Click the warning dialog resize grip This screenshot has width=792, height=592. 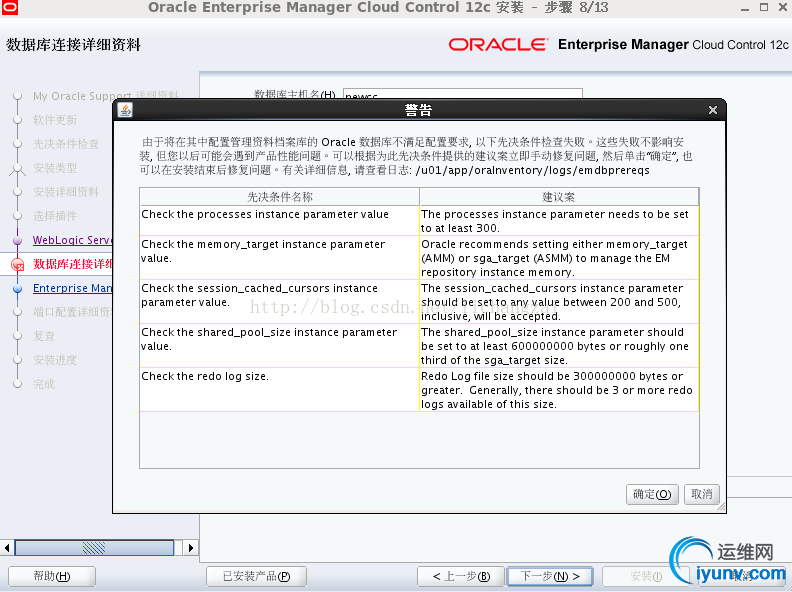pyautogui.click(x=721, y=507)
